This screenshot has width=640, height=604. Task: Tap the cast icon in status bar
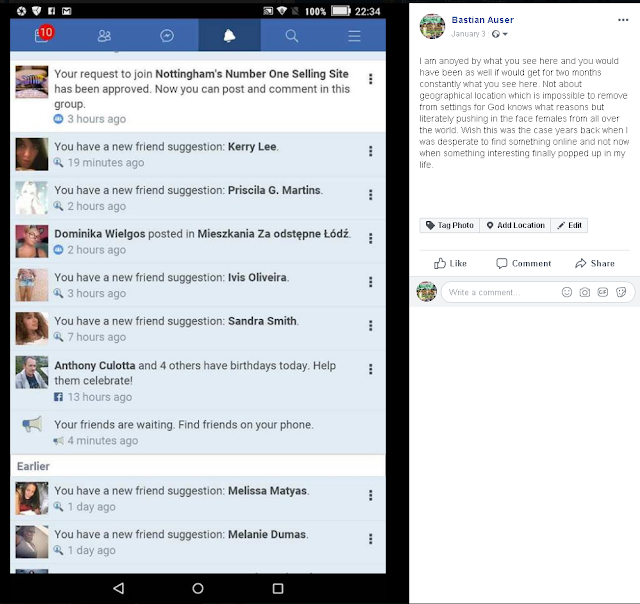268,11
